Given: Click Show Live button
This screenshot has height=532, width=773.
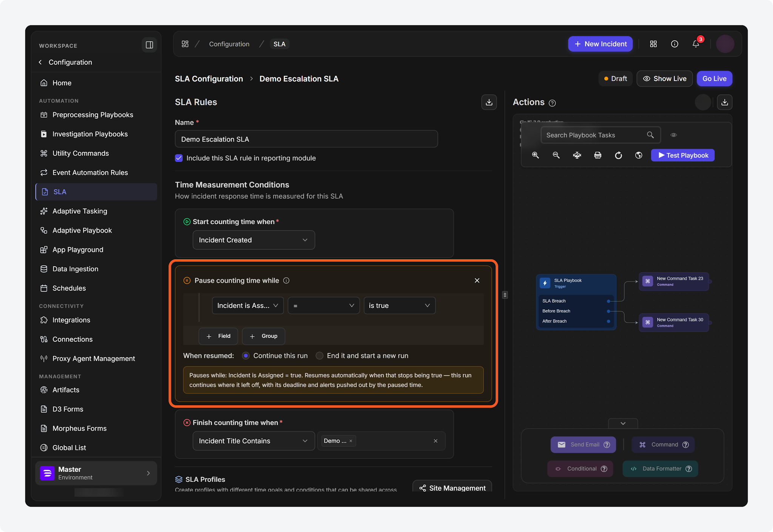Looking at the screenshot, I should pyautogui.click(x=664, y=78).
